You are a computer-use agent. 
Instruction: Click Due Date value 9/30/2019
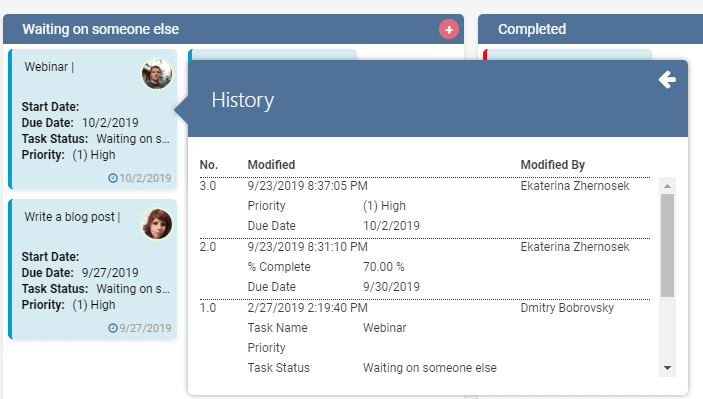[391, 287]
